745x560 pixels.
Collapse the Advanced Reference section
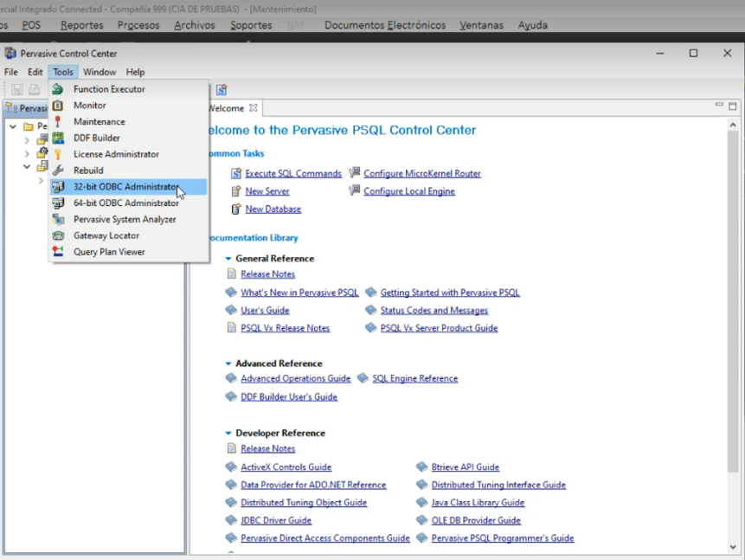pyautogui.click(x=228, y=363)
